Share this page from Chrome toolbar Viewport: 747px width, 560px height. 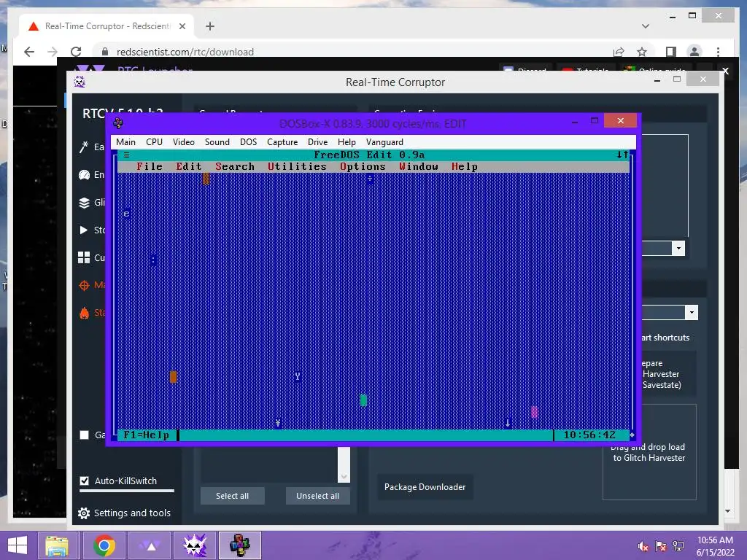click(x=619, y=52)
